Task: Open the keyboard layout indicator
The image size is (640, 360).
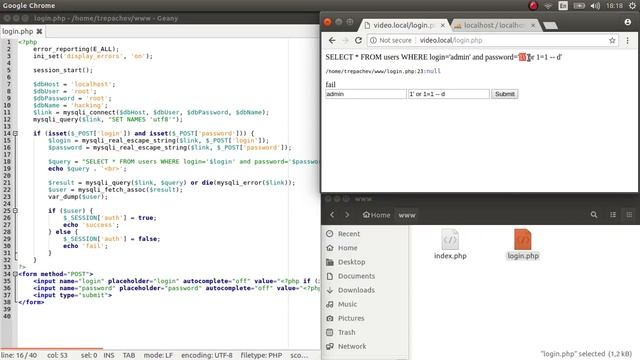Action: [563, 6]
